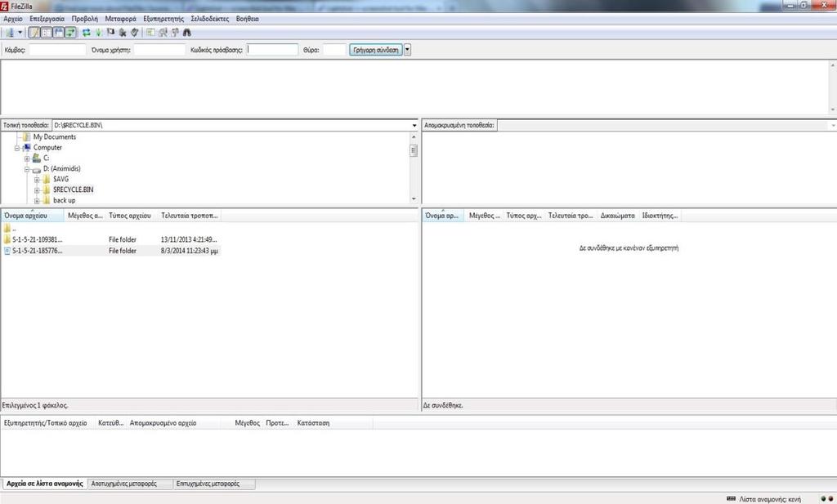The height and width of the screenshot is (504, 837).
Task: Select the C: drive icon in tree
Action: coord(36,158)
